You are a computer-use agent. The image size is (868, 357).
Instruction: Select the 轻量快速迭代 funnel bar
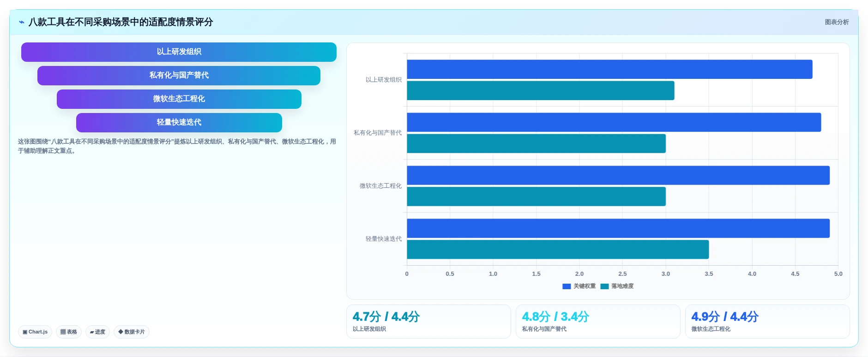tap(179, 123)
